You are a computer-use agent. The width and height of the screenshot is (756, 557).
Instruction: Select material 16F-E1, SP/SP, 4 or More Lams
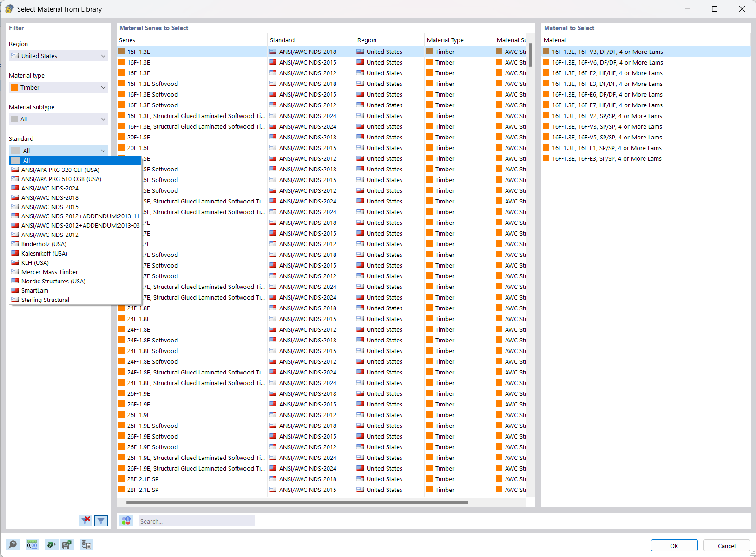[646, 148]
